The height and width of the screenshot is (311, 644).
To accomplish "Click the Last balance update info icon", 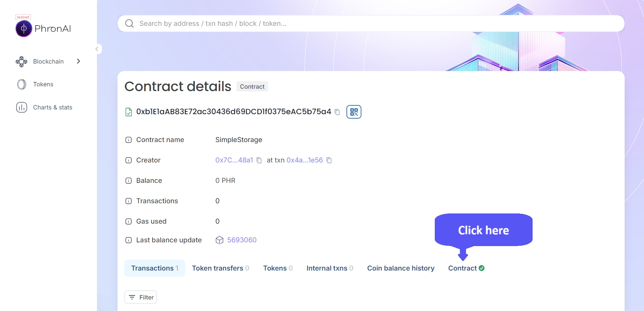I will (128, 240).
